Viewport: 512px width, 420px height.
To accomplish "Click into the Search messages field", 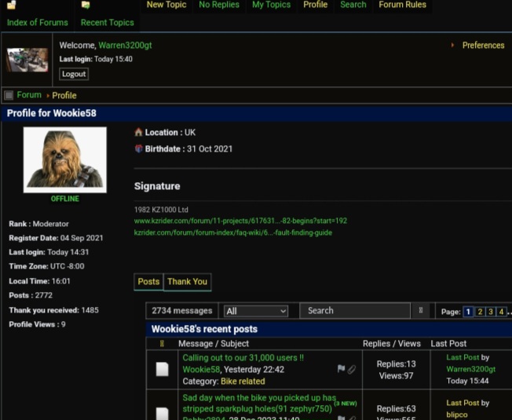I will pos(355,311).
